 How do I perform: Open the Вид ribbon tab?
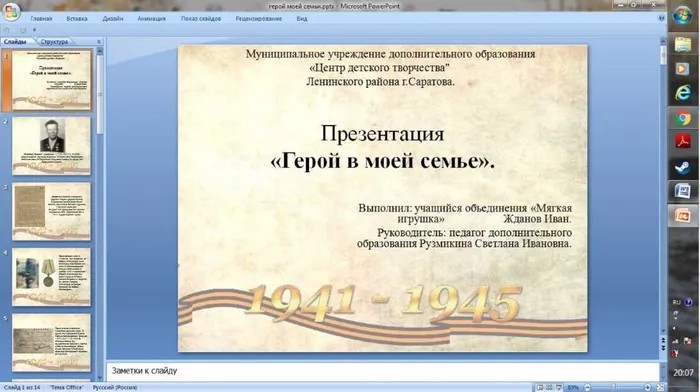click(302, 19)
